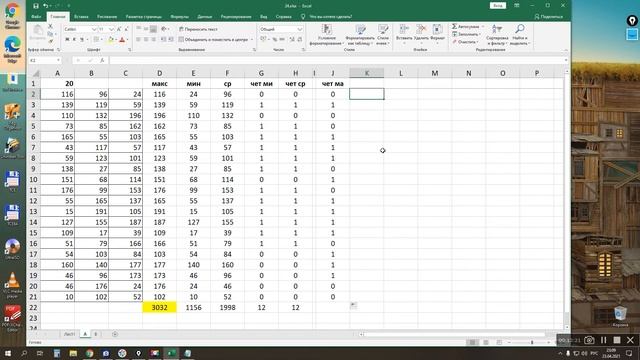Switch to the Разметка страницы tab
This screenshot has height=360, width=640.
coord(143,17)
